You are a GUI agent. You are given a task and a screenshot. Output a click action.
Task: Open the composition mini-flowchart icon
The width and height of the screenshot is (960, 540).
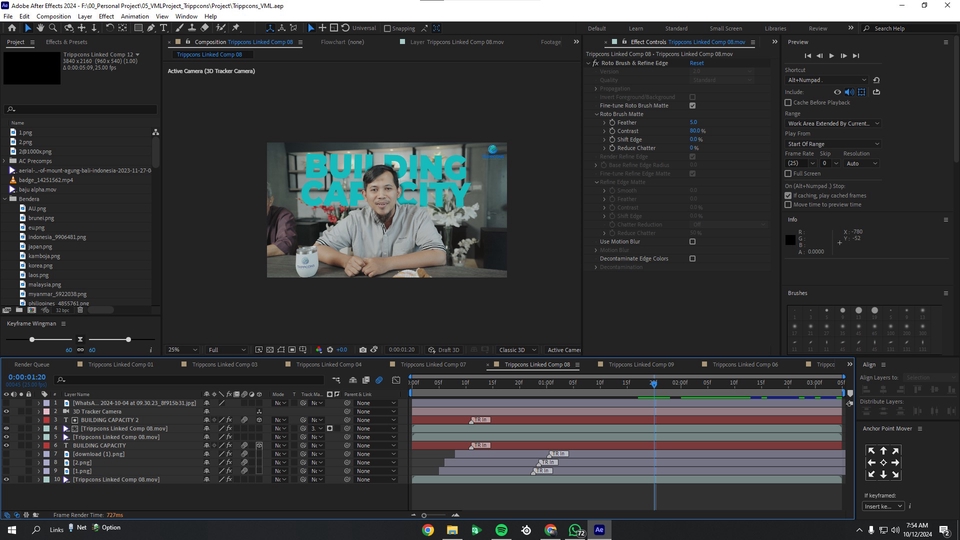click(336, 380)
